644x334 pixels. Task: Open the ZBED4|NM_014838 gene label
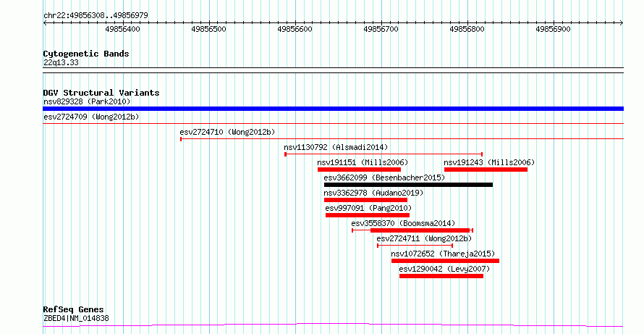tap(76, 318)
